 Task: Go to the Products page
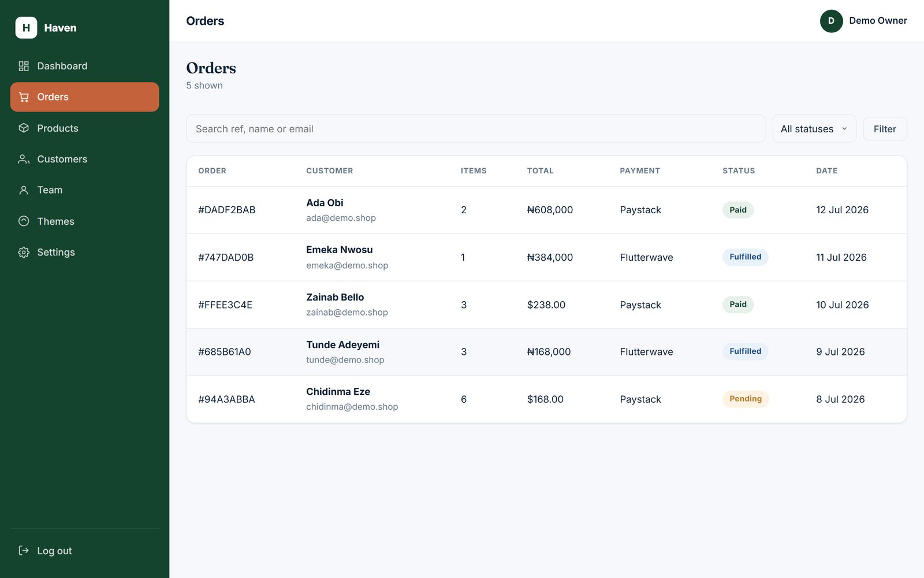tap(84, 128)
